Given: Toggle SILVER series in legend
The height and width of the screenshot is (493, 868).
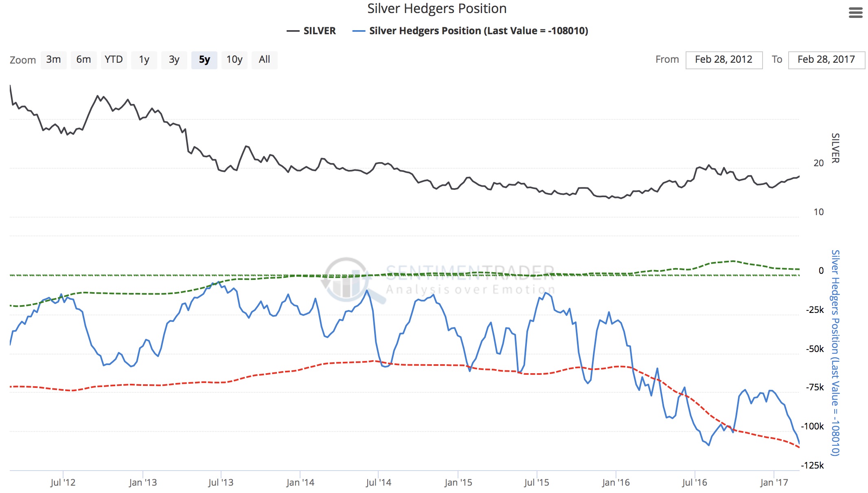Looking at the screenshot, I should (x=319, y=31).
